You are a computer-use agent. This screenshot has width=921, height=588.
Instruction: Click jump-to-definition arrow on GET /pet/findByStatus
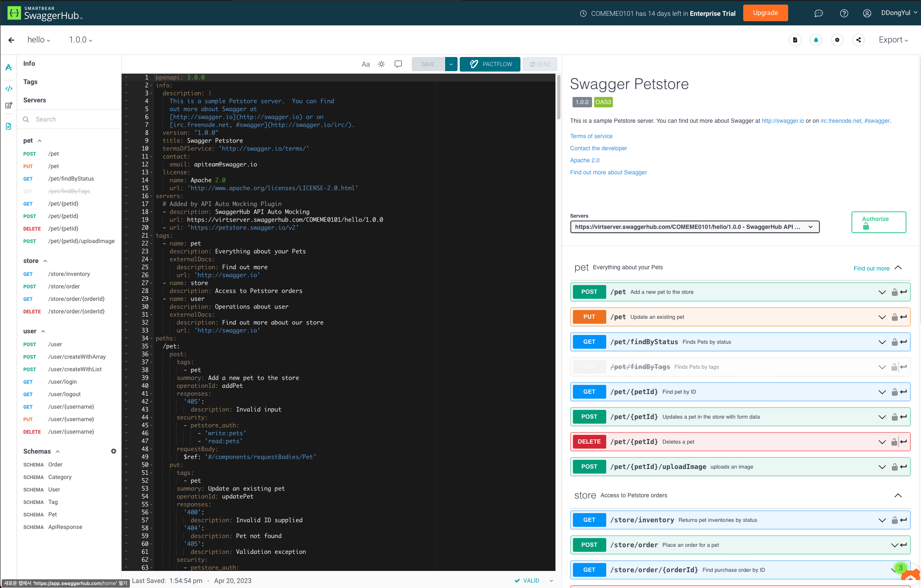[x=904, y=342]
